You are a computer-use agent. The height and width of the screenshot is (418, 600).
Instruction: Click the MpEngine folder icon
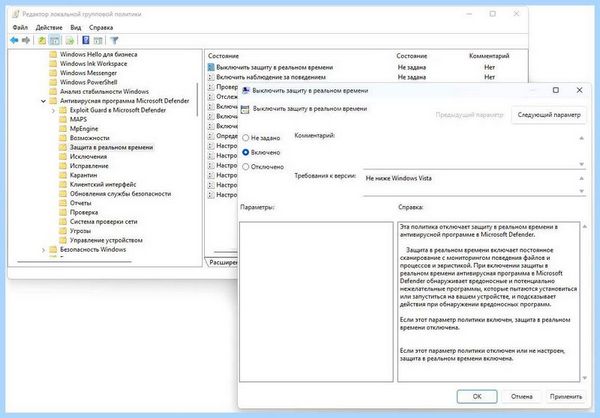63,129
